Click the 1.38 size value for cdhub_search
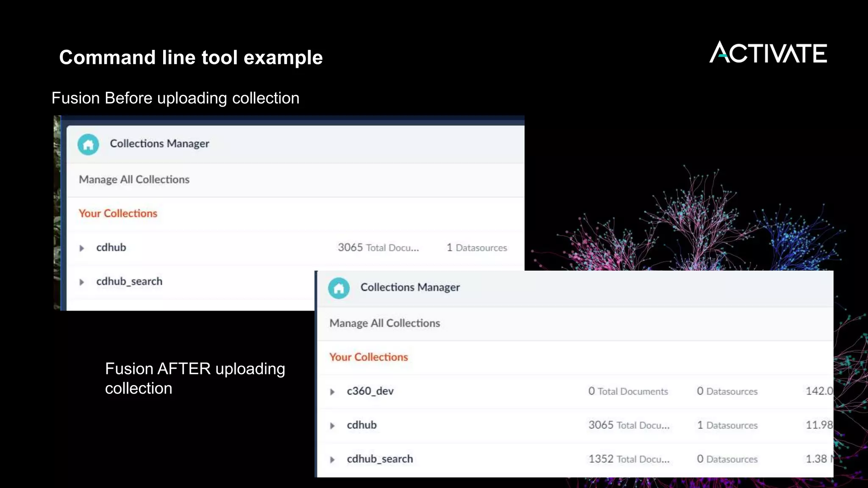 [x=816, y=459]
